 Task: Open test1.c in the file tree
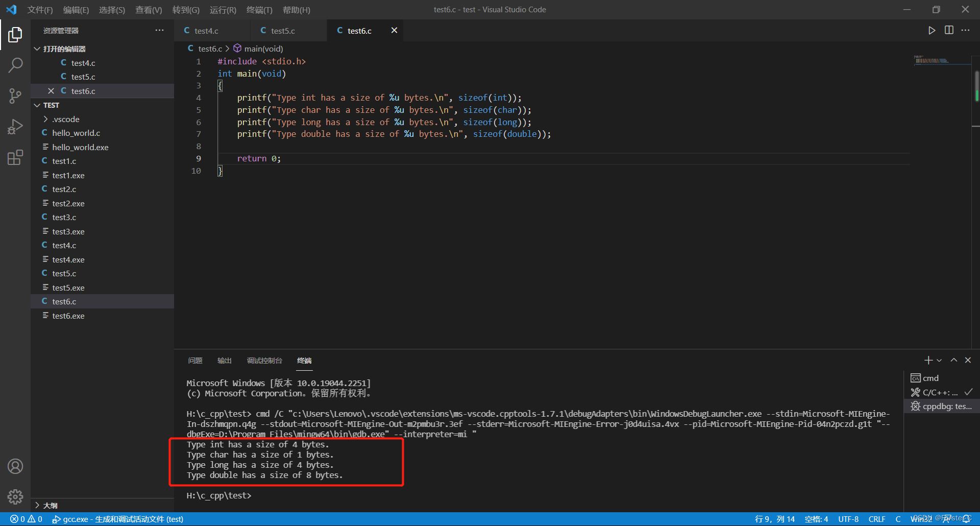tap(102, 161)
